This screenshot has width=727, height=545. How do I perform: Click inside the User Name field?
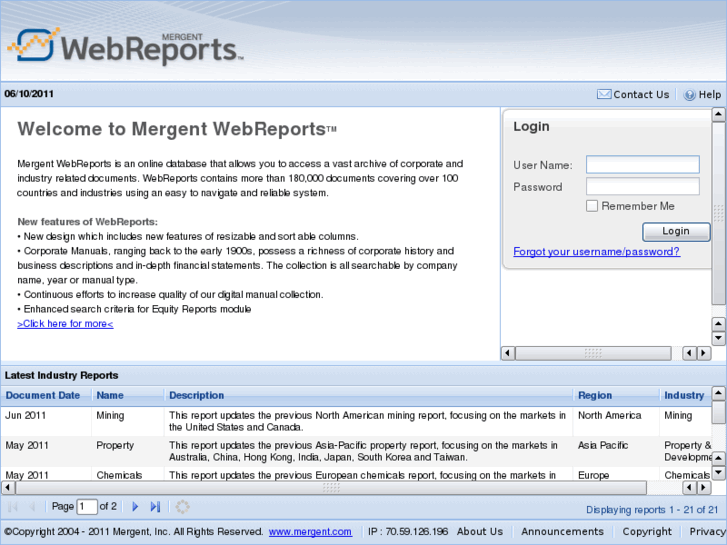[x=643, y=165]
